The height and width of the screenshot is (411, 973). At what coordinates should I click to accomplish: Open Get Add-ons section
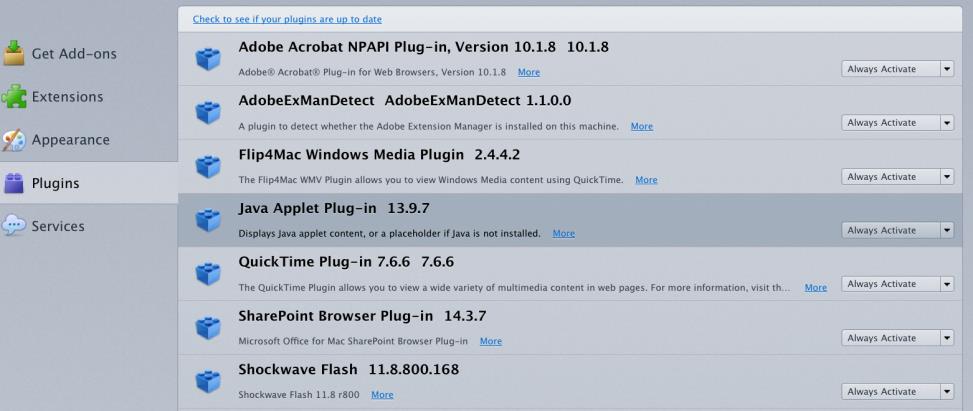89,53
